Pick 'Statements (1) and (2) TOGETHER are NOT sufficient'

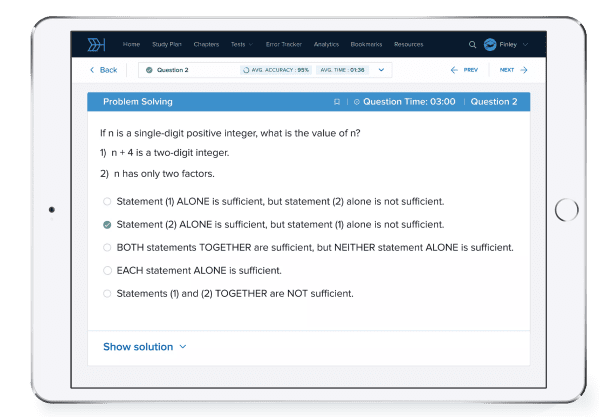(107, 293)
